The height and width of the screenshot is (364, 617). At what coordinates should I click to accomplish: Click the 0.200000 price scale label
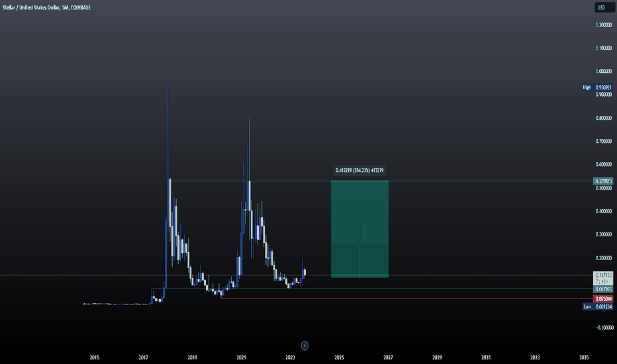604,258
